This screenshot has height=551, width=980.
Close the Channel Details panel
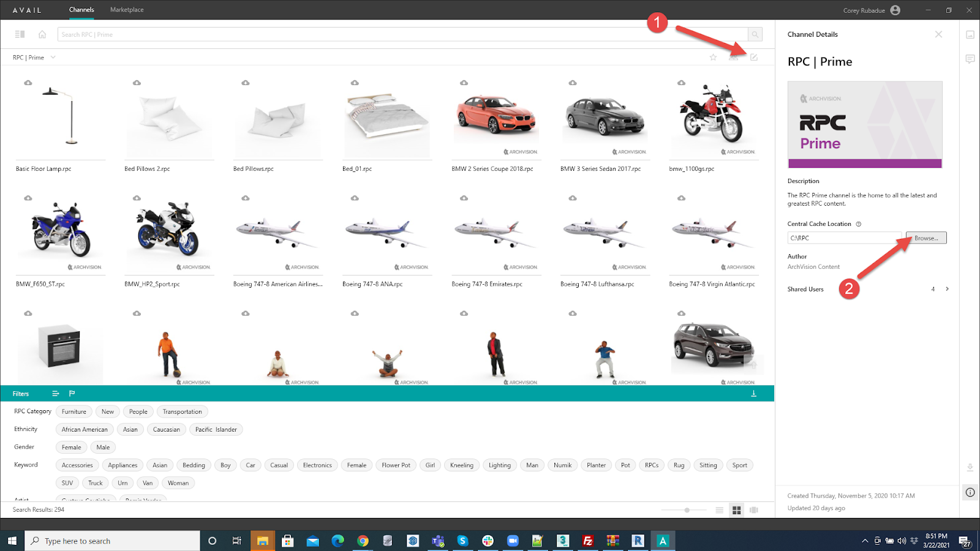coord(938,34)
